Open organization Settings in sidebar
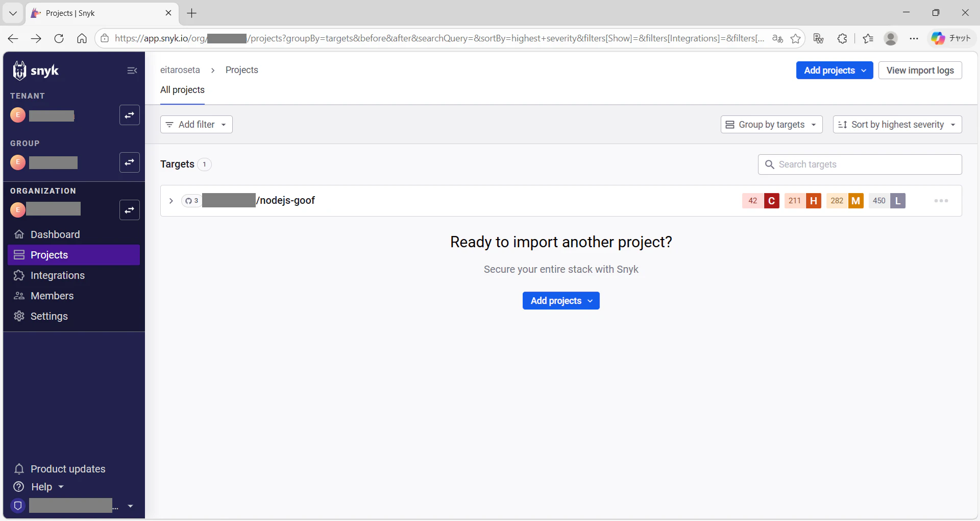 point(74,316)
